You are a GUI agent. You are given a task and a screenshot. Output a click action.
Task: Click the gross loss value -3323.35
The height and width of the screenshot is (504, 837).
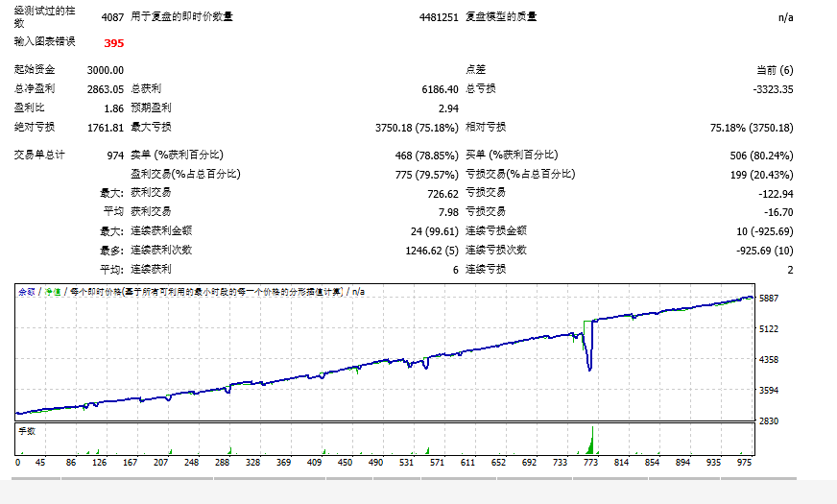click(x=773, y=89)
